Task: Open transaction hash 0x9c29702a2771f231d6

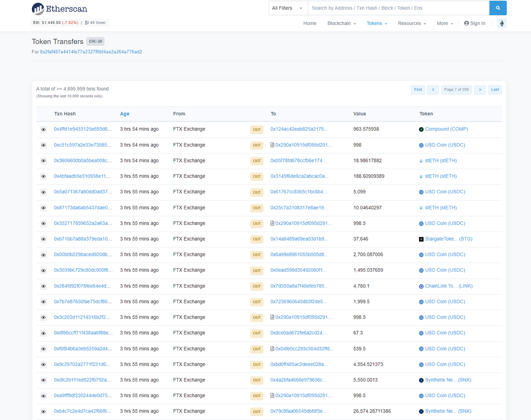Action: [x=83, y=364]
